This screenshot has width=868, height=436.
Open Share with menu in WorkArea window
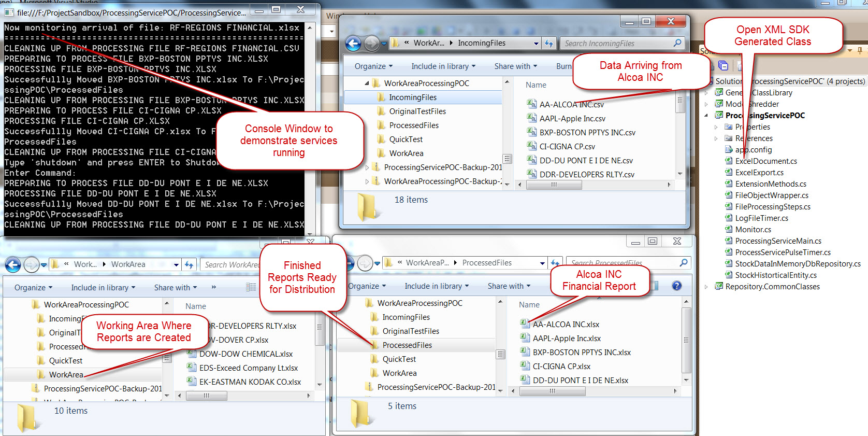pyautogui.click(x=176, y=288)
